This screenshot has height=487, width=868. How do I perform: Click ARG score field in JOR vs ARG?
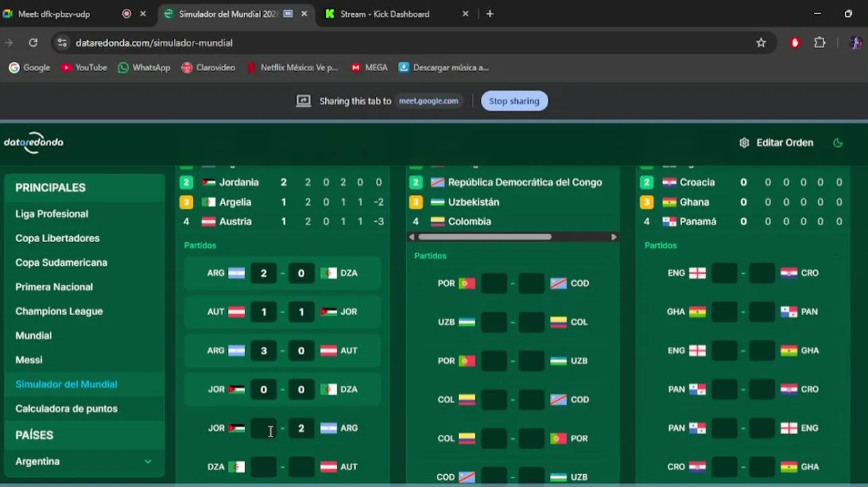[301, 428]
